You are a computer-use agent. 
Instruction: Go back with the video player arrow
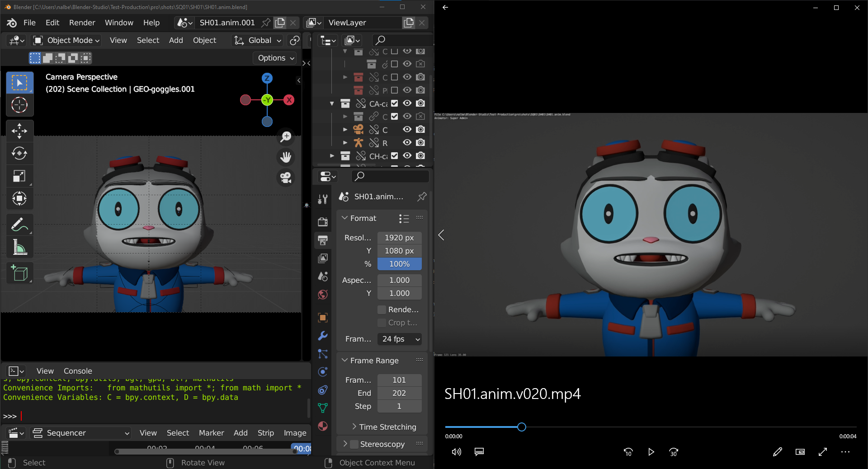coord(445,7)
